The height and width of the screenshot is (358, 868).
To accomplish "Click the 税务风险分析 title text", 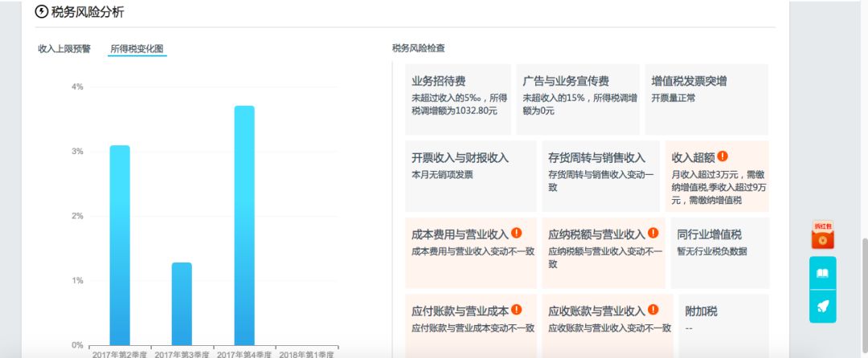I will (x=88, y=12).
